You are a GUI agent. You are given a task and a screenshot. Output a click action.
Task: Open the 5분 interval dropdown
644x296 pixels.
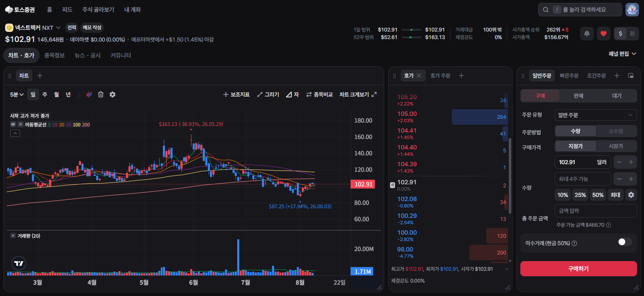(17, 94)
